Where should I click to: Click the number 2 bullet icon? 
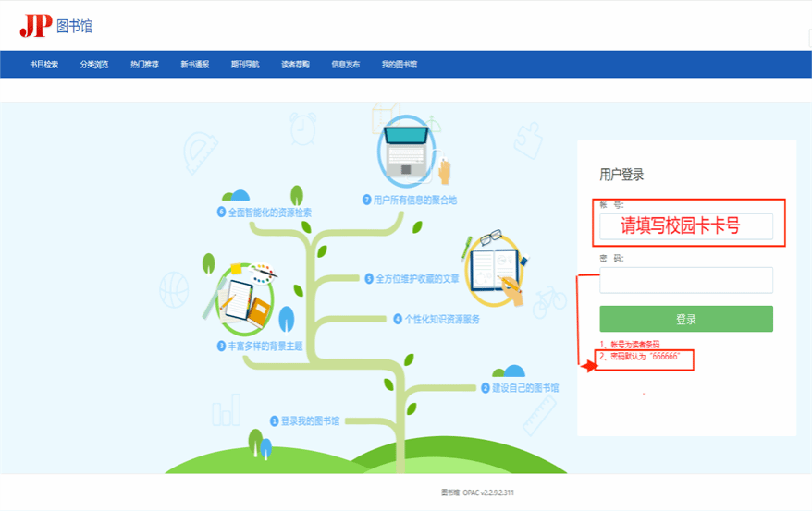pos(485,388)
